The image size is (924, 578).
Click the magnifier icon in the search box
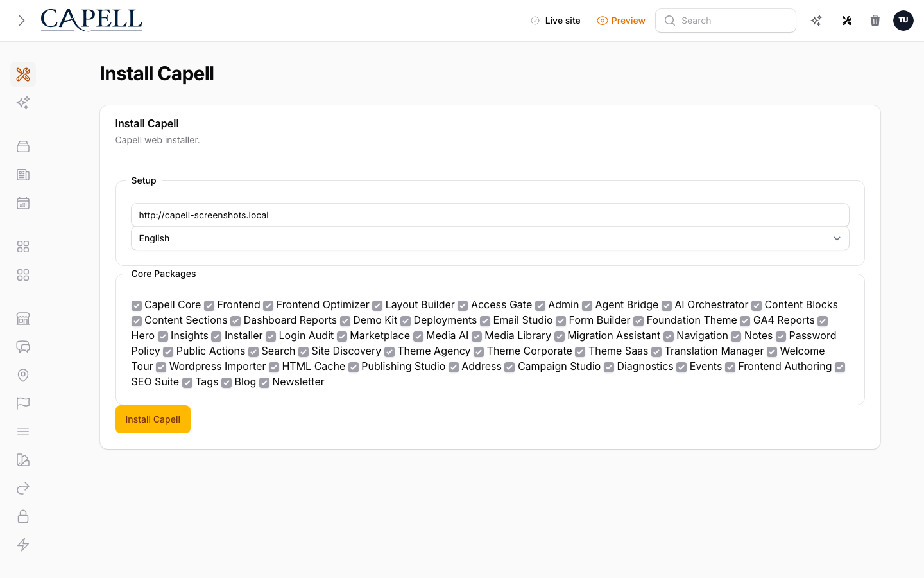[x=670, y=21]
